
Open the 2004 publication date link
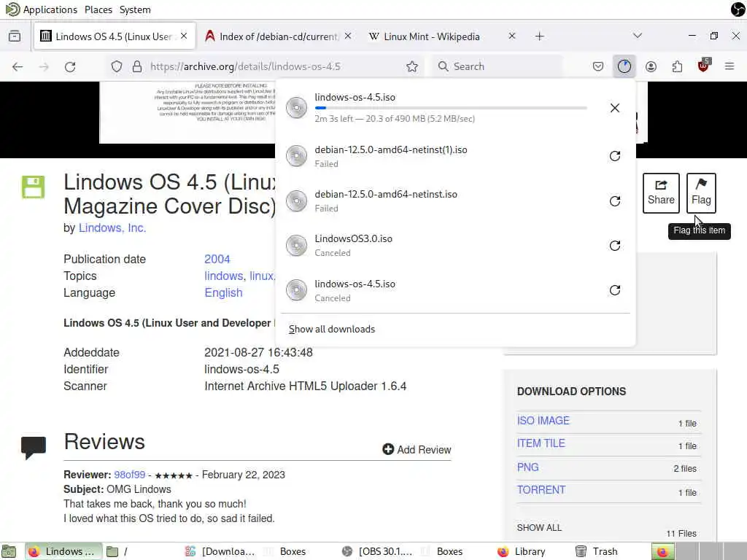[x=217, y=260]
